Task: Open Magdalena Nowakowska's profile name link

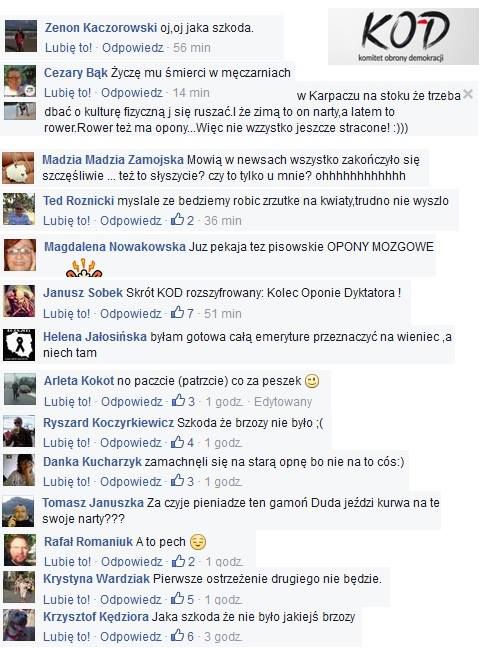Action: pyautogui.click(x=115, y=247)
